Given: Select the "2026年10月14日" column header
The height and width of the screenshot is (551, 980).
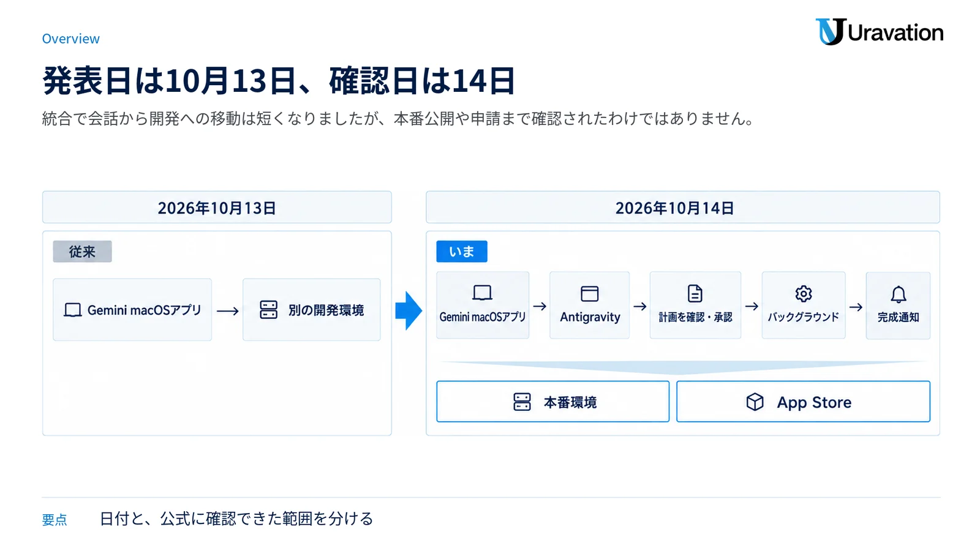Looking at the screenshot, I should 683,208.
